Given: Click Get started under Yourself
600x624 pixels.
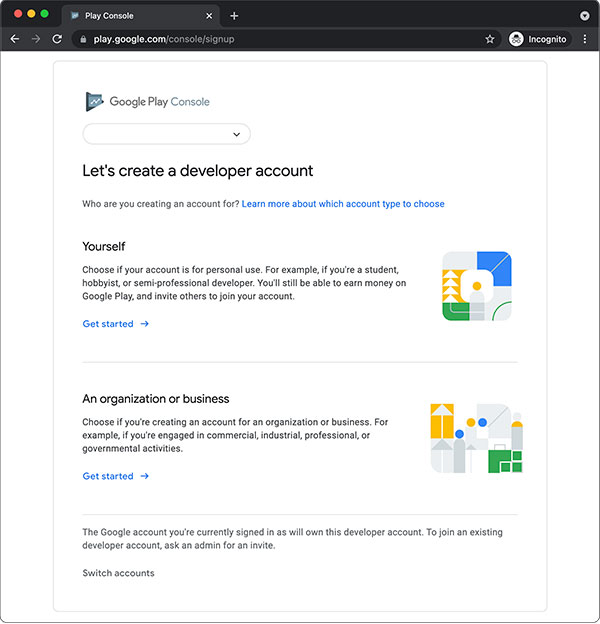Looking at the screenshot, I should click(116, 324).
